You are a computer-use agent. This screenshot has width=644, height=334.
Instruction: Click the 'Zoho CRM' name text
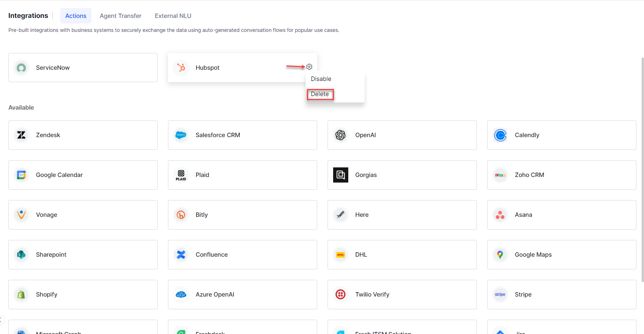point(529,175)
